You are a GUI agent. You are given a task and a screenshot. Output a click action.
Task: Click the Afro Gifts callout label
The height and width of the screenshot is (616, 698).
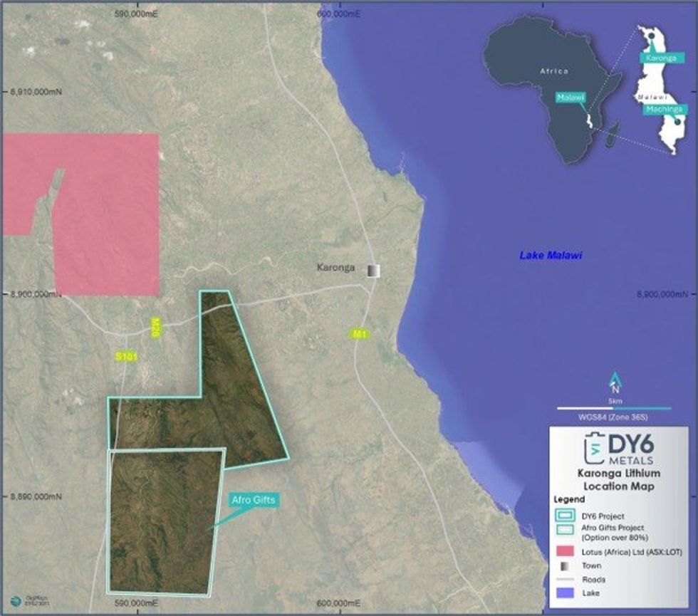(x=253, y=500)
